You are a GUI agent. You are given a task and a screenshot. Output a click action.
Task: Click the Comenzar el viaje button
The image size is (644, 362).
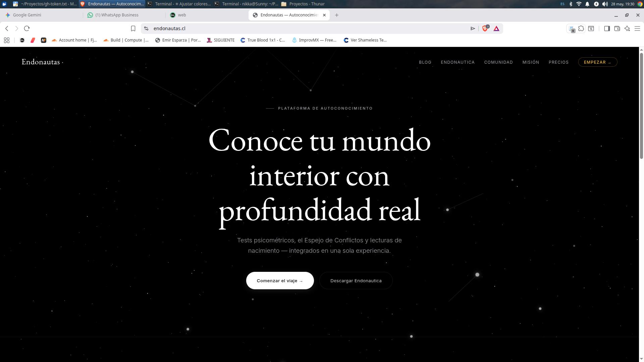pos(280,281)
